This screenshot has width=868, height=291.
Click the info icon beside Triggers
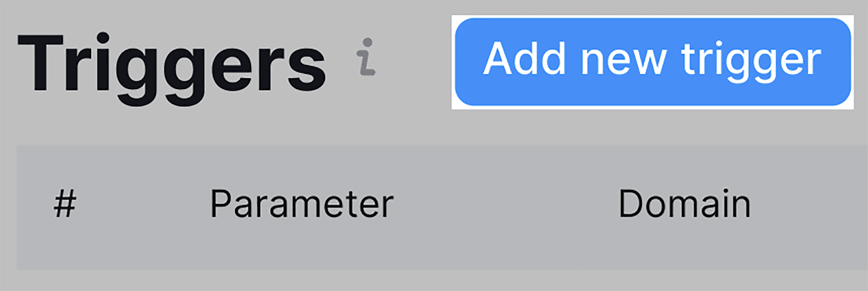pyautogui.click(x=367, y=57)
